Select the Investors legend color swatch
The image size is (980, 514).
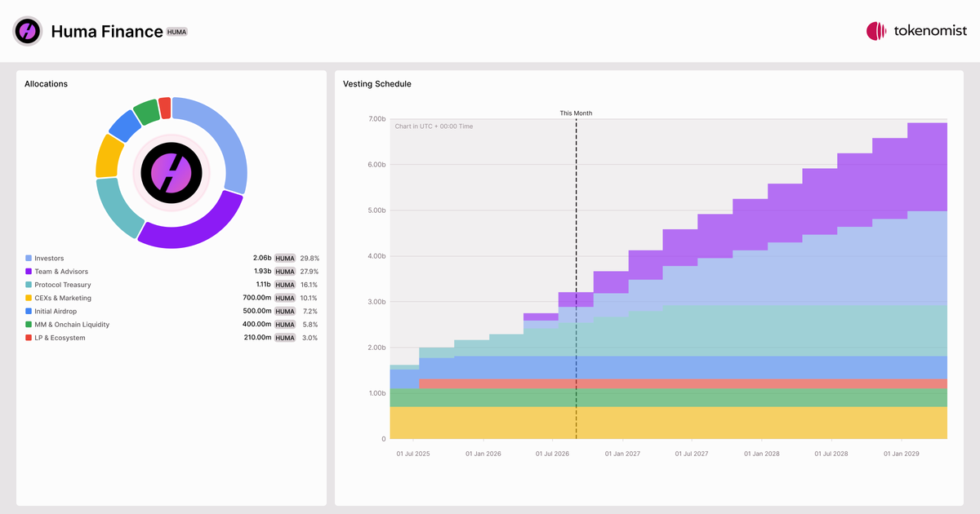[x=29, y=259]
